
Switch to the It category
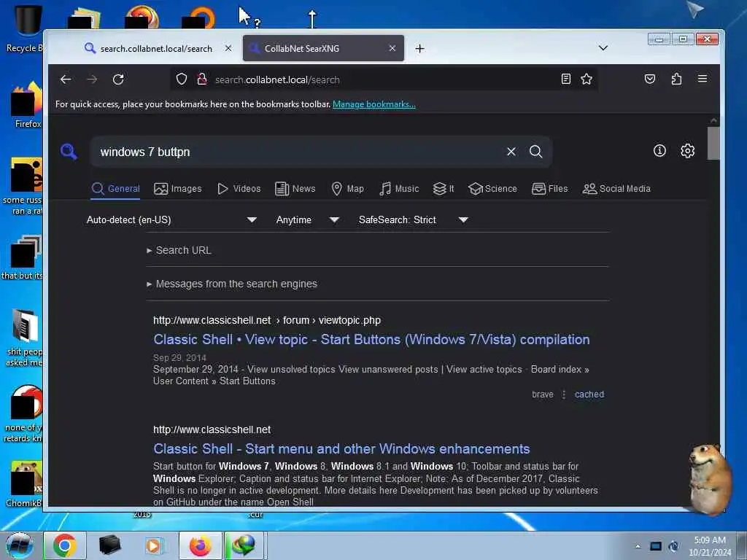[x=443, y=189]
